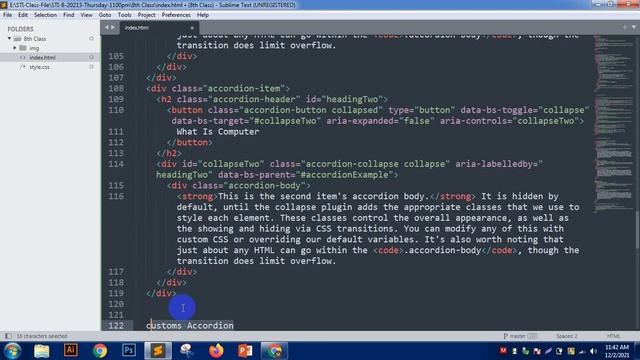Click line number 116 in gutter

(116, 196)
